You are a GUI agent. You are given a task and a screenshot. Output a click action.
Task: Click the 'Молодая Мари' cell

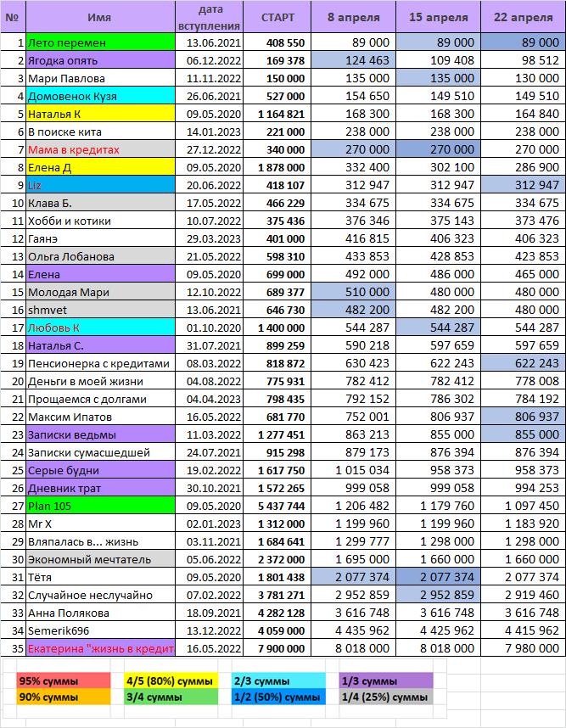tap(100, 292)
